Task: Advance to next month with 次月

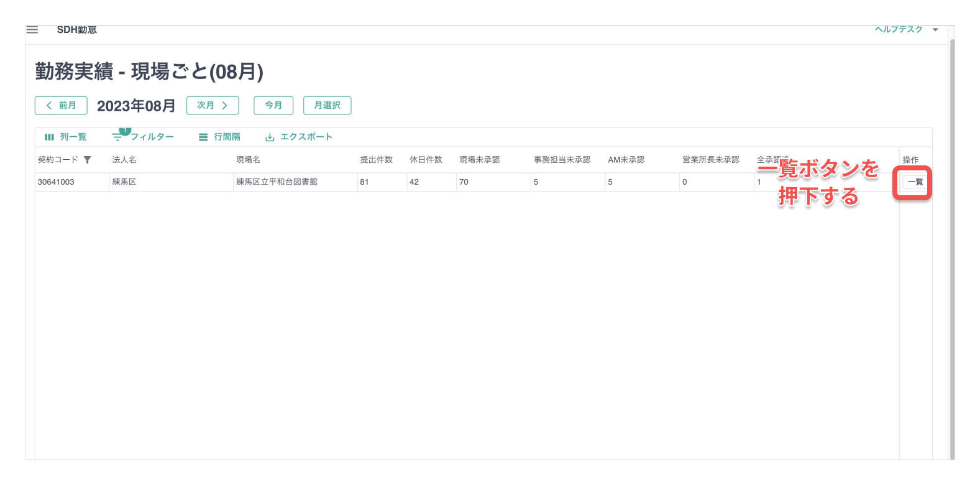Action: click(213, 106)
